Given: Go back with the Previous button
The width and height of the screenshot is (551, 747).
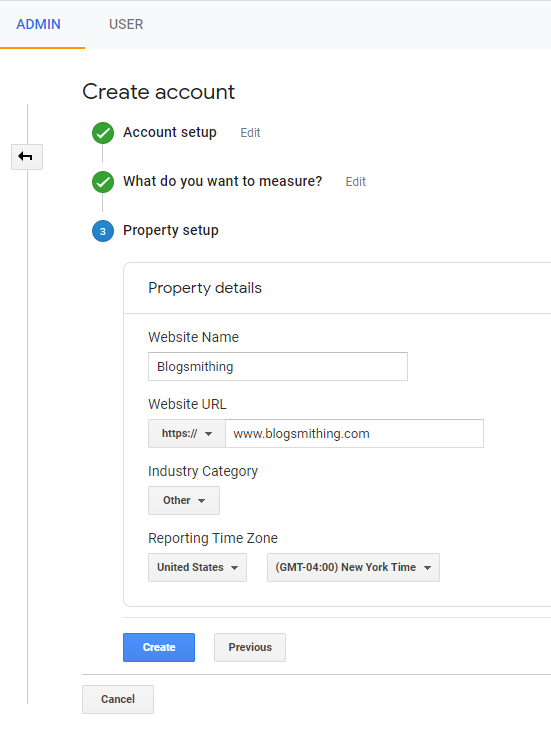Looking at the screenshot, I should (x=250, y=647).
